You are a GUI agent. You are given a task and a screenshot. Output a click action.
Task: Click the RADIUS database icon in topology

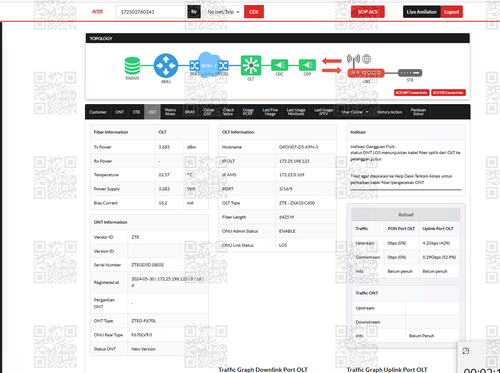click(x=132, y=66)
